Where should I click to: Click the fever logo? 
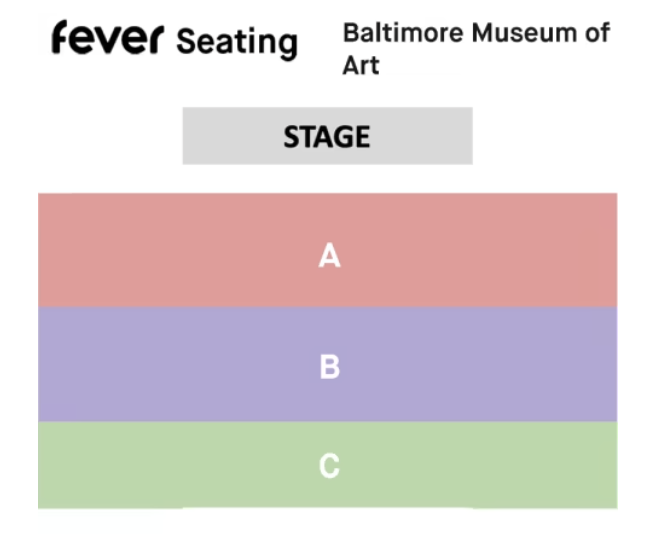(108, 40)
